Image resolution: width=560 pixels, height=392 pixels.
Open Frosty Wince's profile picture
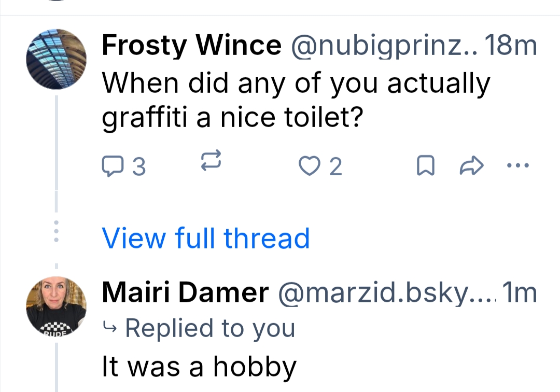click(x=56, y=59)
